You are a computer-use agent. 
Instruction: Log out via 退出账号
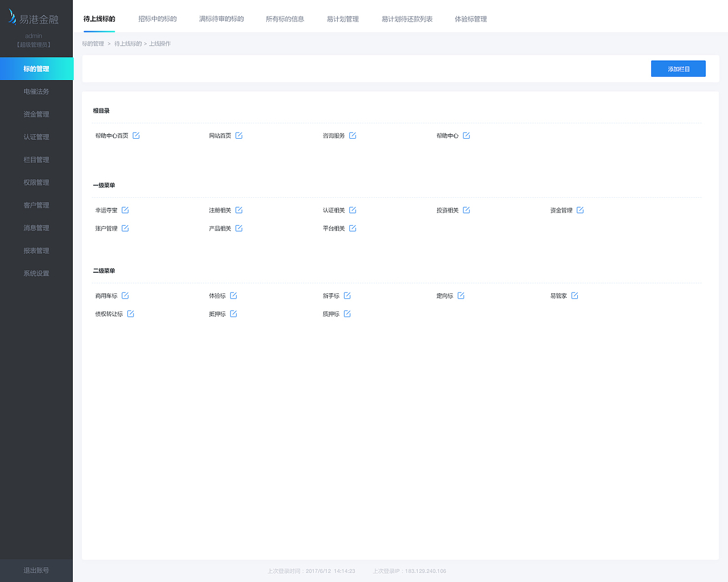pos(36,570)
